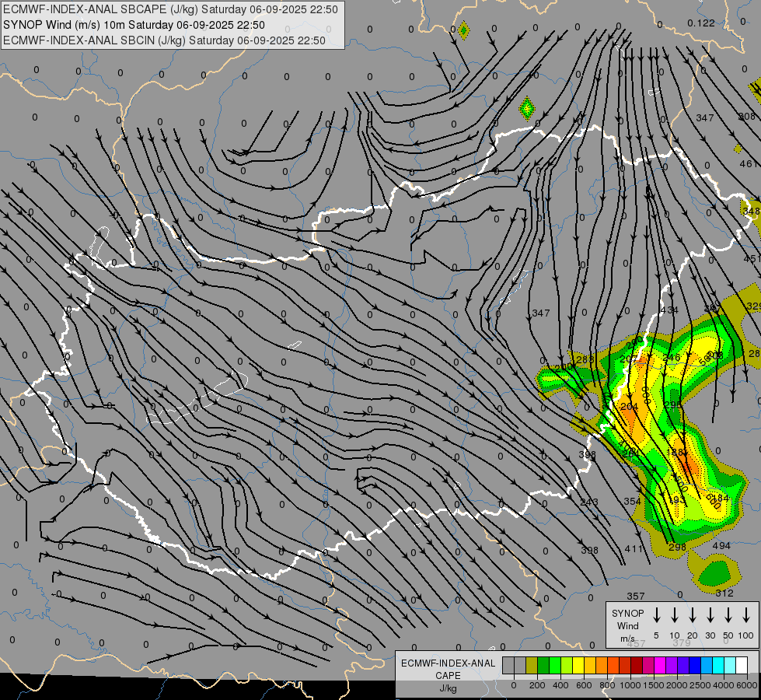
Task: Select the pure yellow CAPE swatch
Action: (578, 665)
